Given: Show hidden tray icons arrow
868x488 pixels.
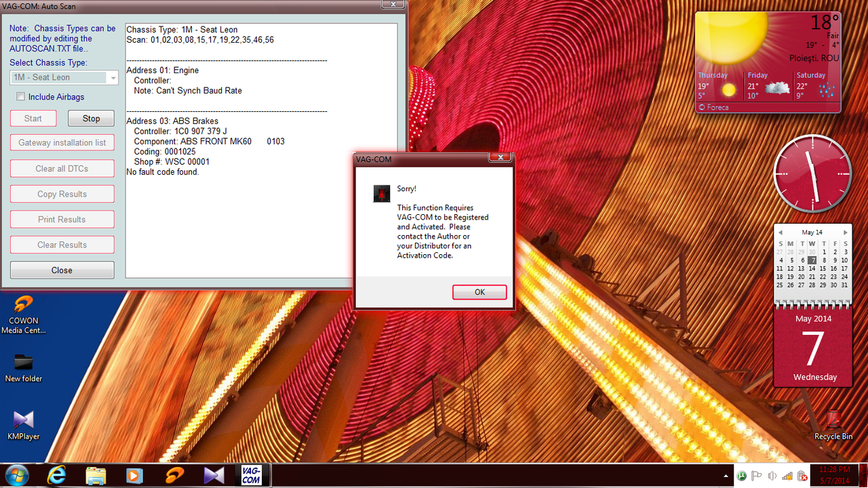Looking at the screenshot, I should click(x=727, y=476).
